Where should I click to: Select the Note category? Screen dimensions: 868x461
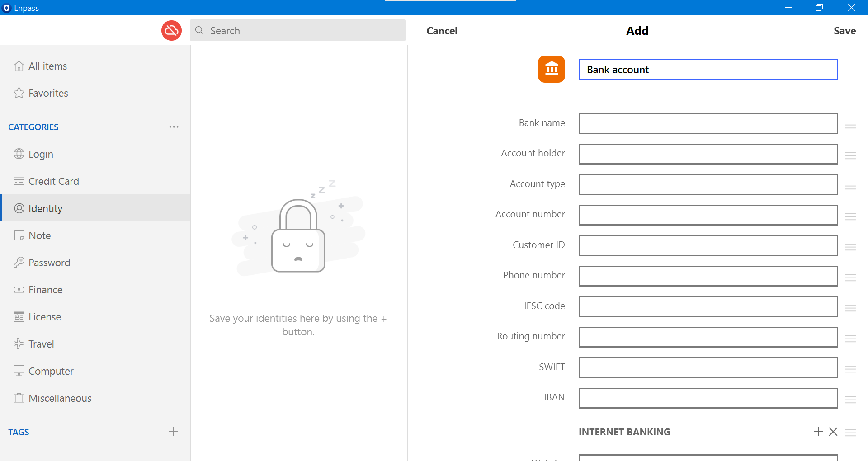pyautogui.click(x=40, y=235)
